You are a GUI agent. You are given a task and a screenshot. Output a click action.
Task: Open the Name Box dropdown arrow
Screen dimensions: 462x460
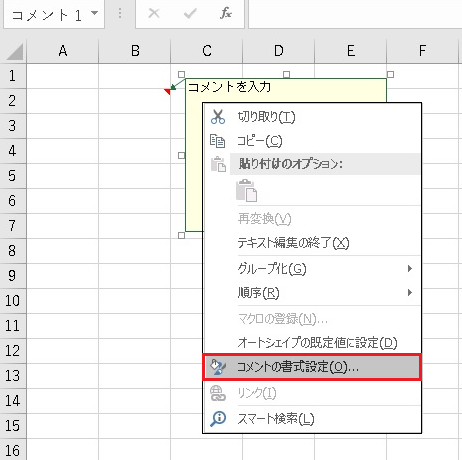tap(95, 13)
